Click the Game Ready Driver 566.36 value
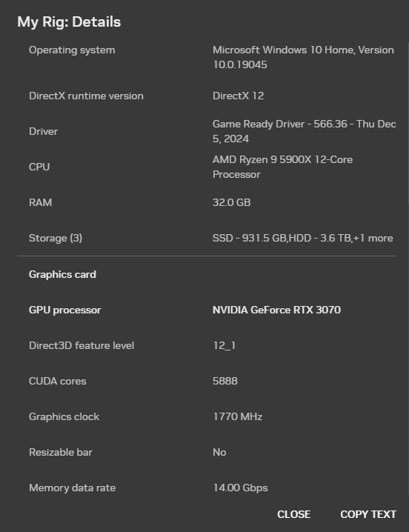 304,131
